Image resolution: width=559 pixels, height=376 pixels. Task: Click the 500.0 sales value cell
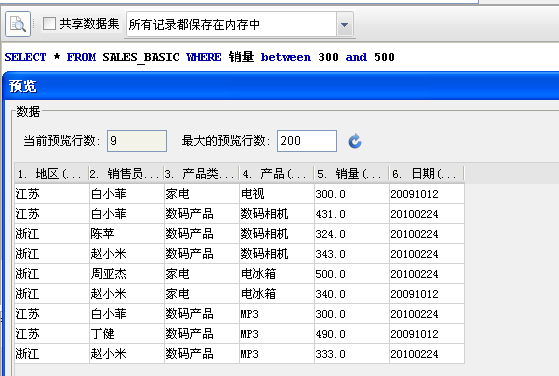pos(352,274)
